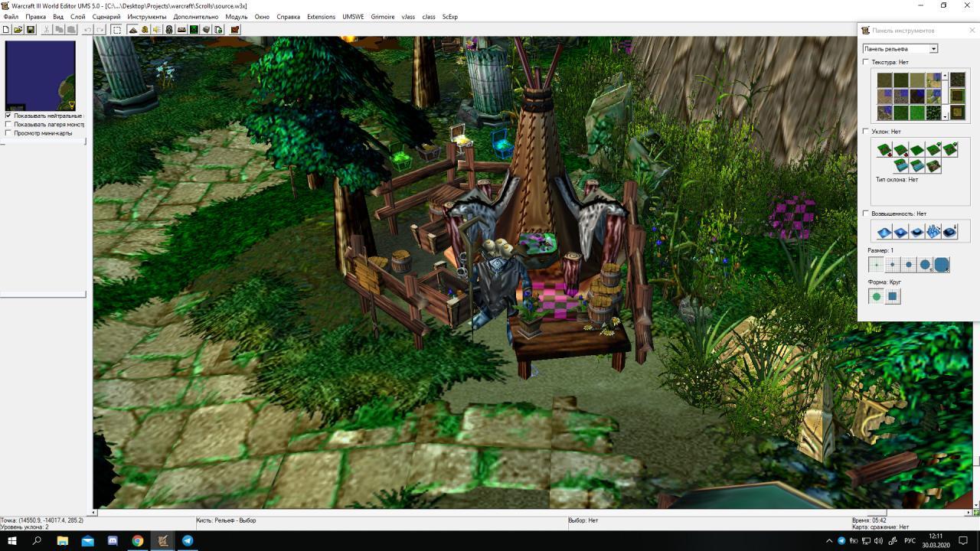The image size is (980, 551).
Task: Open the UMSWE menu
Action: [x=353, y=17]
